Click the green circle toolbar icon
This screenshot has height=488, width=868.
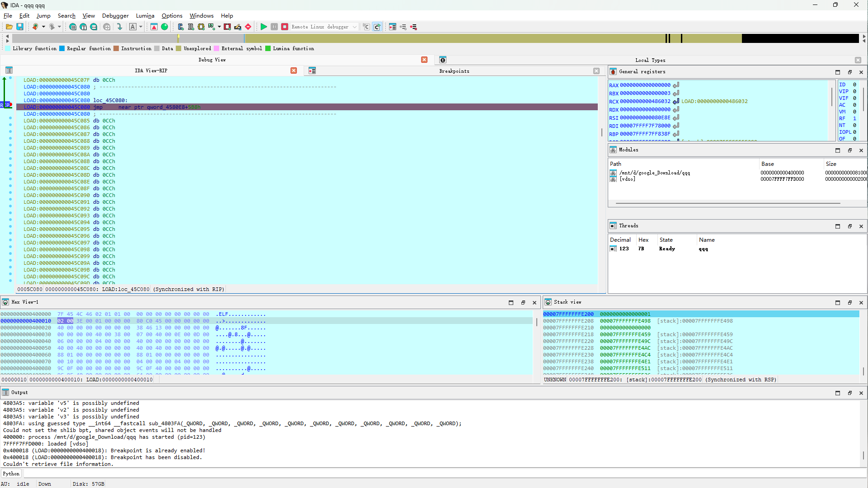pyautogui.click(x=164, y=27)
